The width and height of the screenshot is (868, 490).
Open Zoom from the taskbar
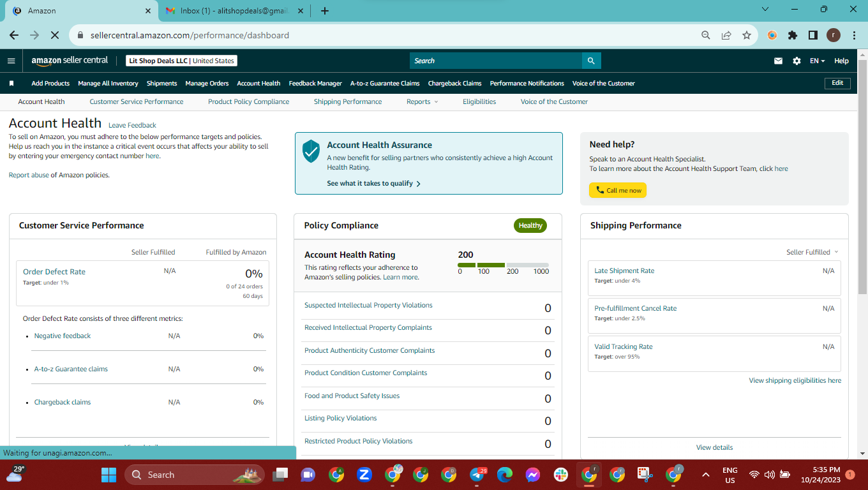pos(364,475)
